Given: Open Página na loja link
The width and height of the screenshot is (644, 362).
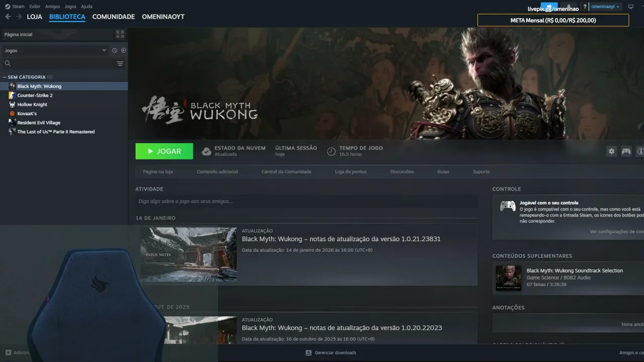Looking at the screenshot, I should [158, 172].
